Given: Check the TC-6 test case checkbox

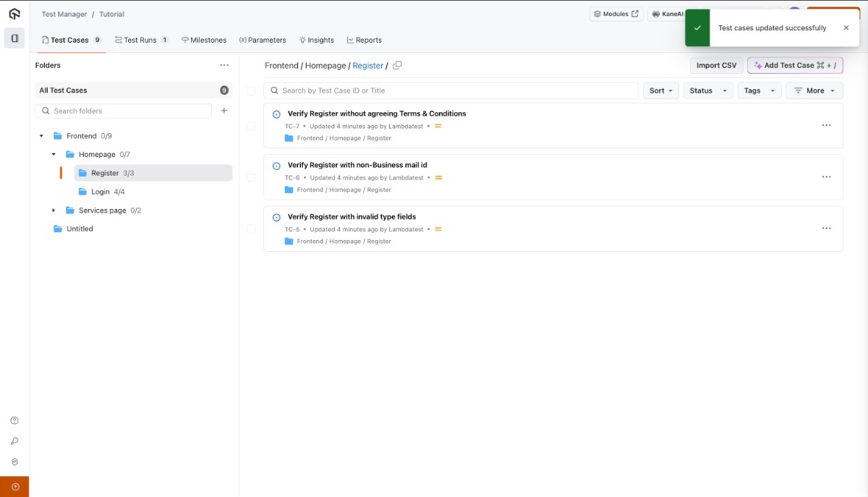Looking at the screenshot, I should click(251, 177).
